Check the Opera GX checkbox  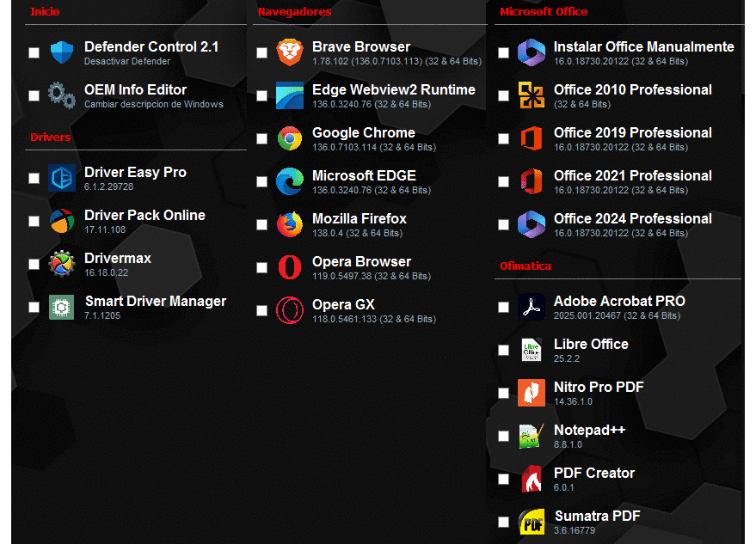click(261, 310)
